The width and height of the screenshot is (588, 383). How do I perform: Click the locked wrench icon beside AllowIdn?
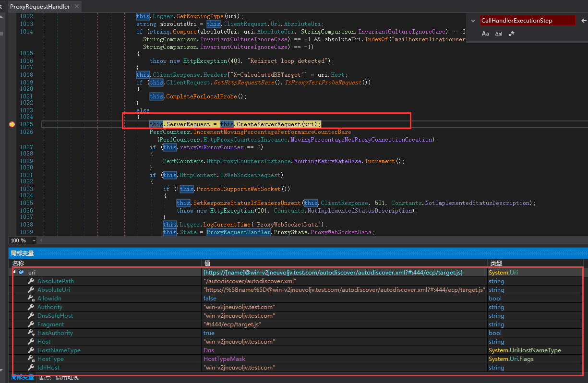31,299
